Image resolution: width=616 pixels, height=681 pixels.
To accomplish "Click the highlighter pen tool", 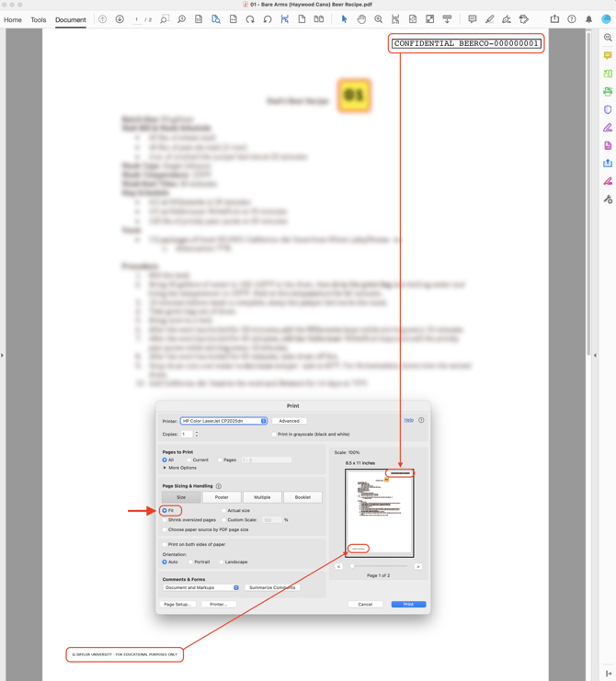I will pos(489,19).
